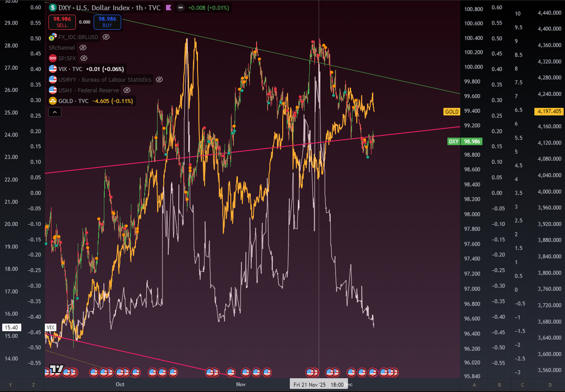Click the gold bars icon for GOLD
The height and width of the screenshot is (392, 565).
click(x=53, y=101)
